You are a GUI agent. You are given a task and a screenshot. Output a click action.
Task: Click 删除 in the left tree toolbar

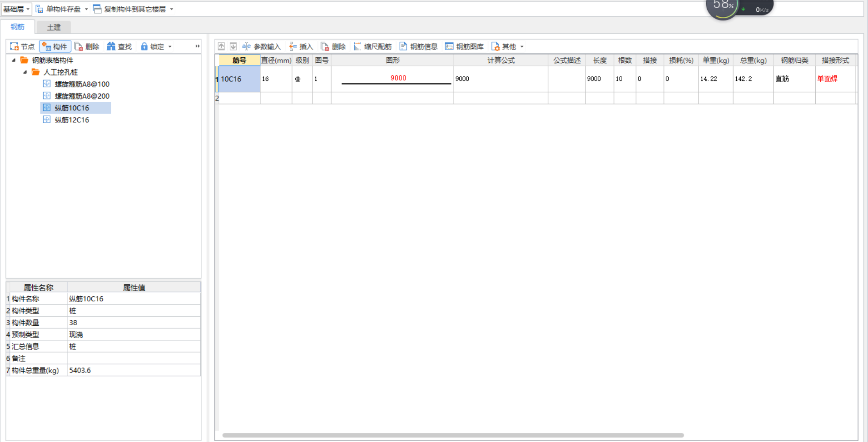click(x=87, y=47)
